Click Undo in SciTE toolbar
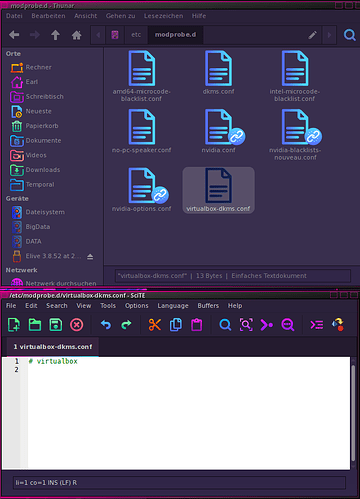The height and width of the screenshot is (499, 360). 106,325
